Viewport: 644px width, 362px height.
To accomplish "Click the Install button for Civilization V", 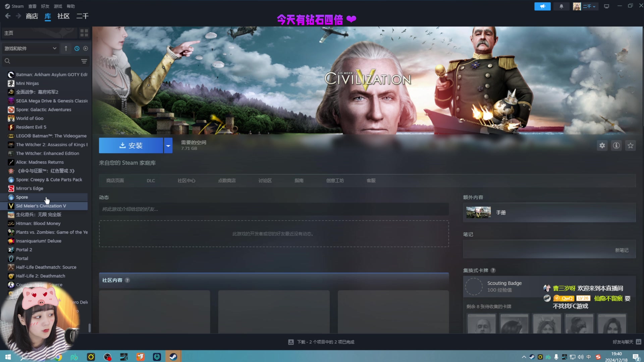I will [131, 145].
